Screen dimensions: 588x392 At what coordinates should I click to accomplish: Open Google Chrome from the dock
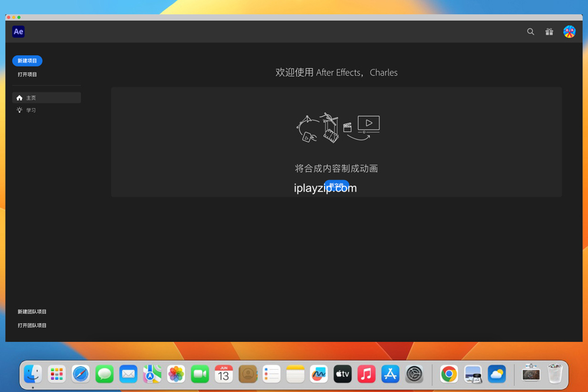coord(449,374)
